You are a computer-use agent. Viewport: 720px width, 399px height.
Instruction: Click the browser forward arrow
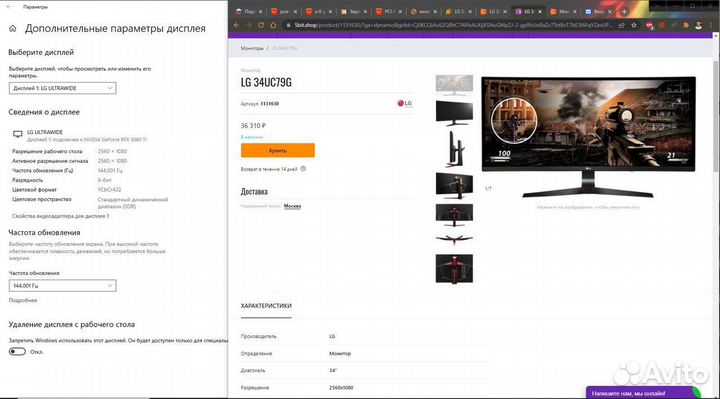[x=249, y=25]
